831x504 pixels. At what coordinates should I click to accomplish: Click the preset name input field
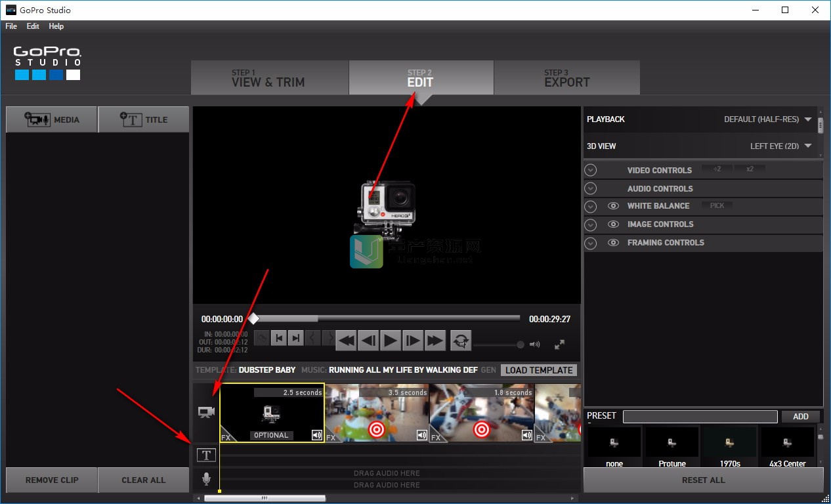[x=700, y=416]
